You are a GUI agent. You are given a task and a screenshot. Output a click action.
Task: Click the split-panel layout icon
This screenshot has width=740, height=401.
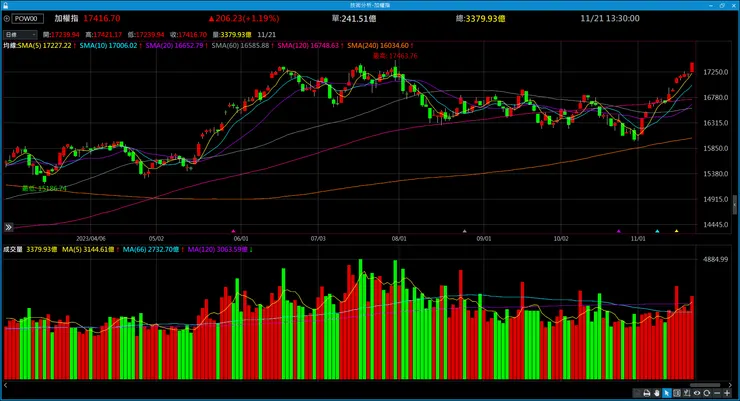pos(677,393)
